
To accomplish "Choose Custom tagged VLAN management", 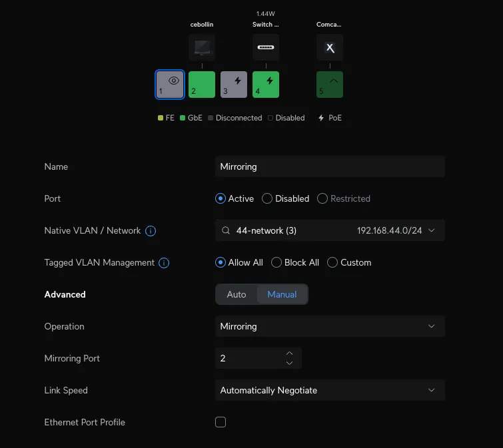I will [332, 262].
